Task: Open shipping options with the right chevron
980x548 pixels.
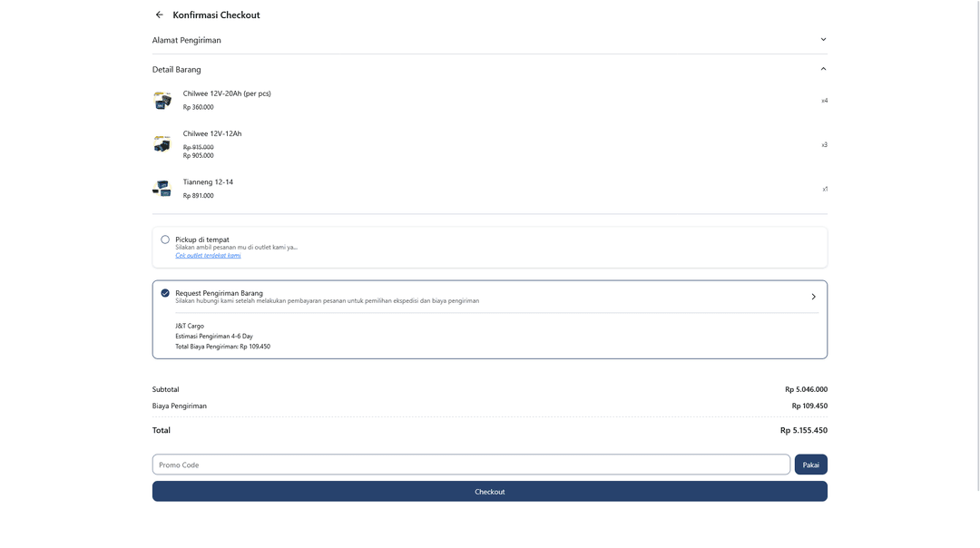Action: pyautogui.click(x=813, y=297)
